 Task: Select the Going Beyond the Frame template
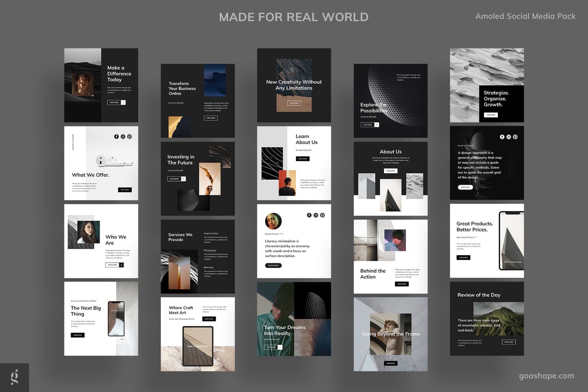(390, 334)
